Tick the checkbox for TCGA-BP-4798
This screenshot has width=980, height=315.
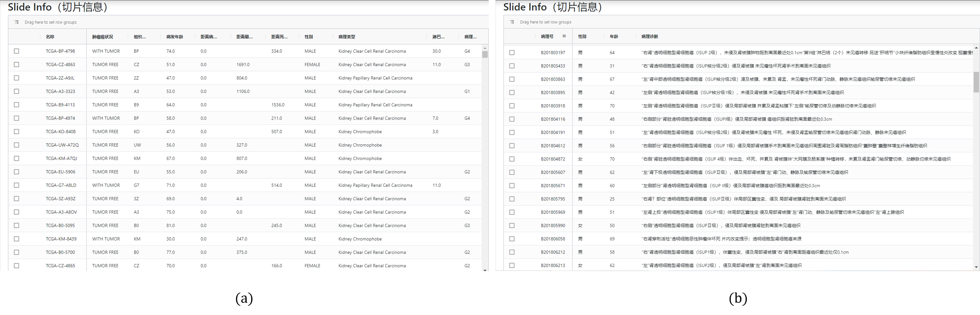click(16, 51)
